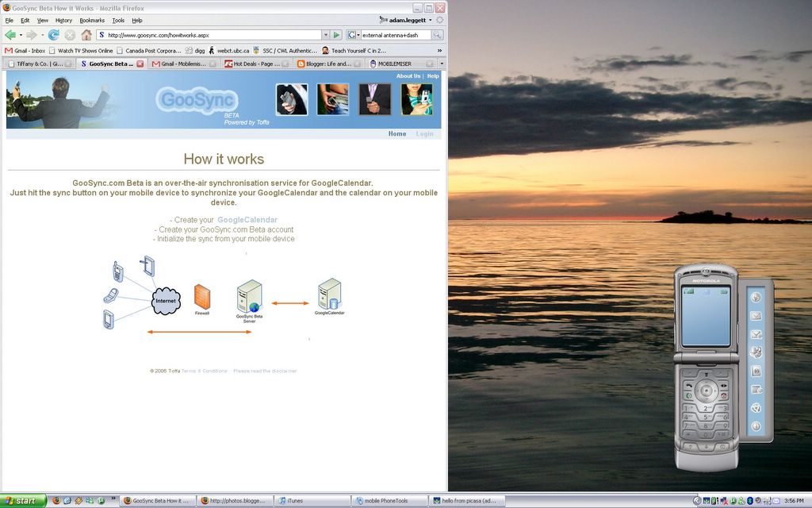The width and height of the screenshot is (812, 508).
Task: Open the search engine selector dropdown
Action: tap(353, 35)
